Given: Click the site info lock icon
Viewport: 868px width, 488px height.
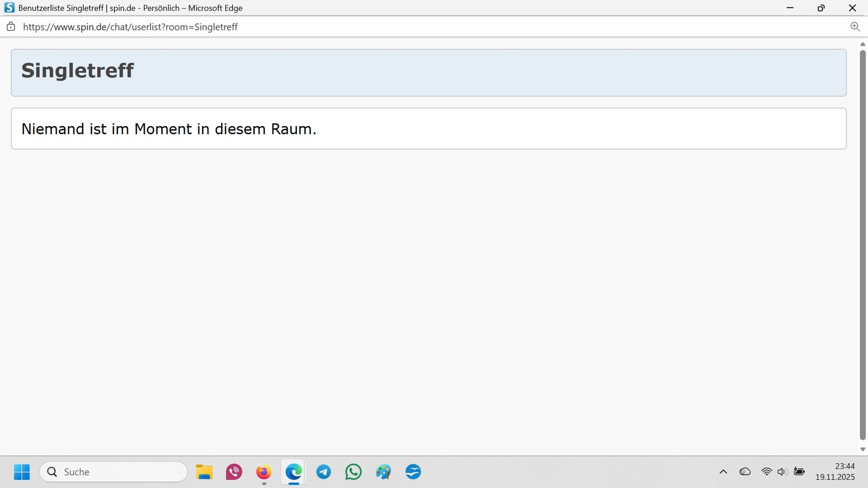Looking at the screenshot, I should tap(10, 27).
